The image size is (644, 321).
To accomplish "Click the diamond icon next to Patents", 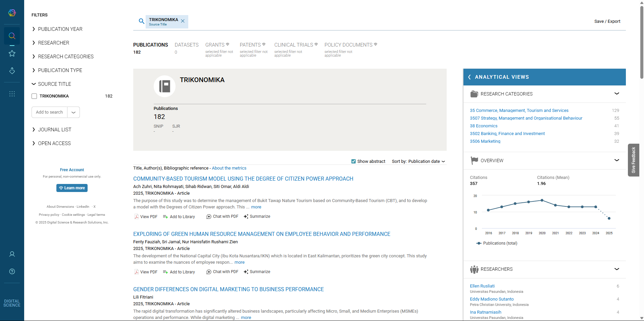I will point(264,44).
